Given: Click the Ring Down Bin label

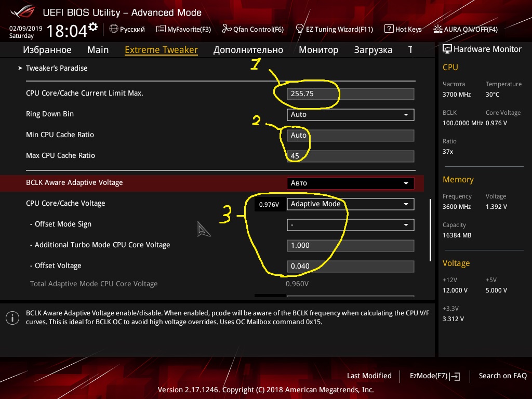Looking at the screenshot, I should pyautogui.click(x=50, y=114).
